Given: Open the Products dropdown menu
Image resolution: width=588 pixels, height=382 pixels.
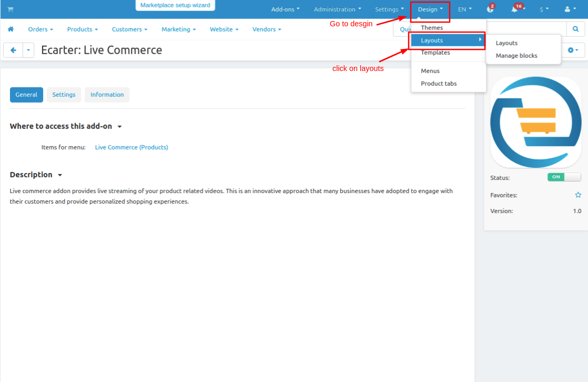Looking at the screenshot, I should click(83, 29).
